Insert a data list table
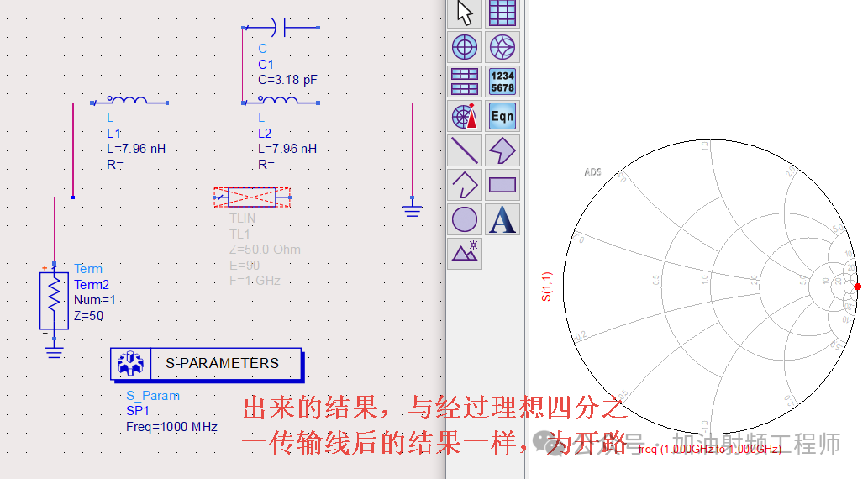Viewport: 868px width, 479px height. click(x=502, y=82)
